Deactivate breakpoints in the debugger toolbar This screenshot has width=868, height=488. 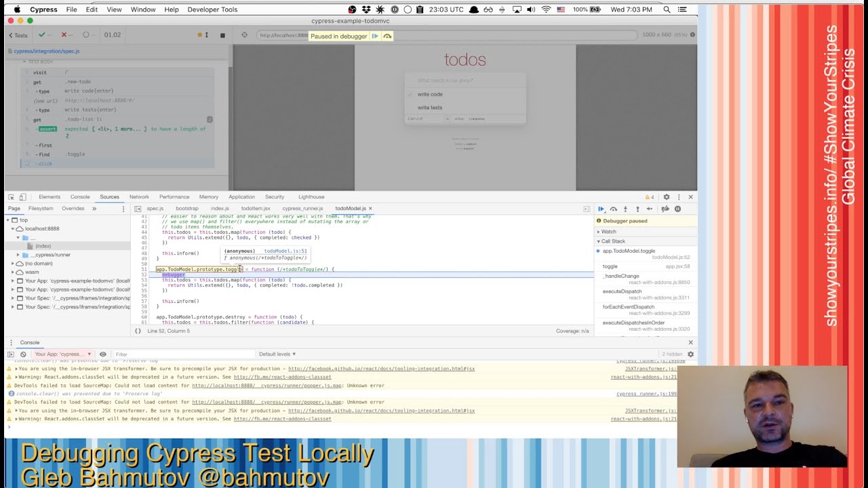click(x=665, y=209)
